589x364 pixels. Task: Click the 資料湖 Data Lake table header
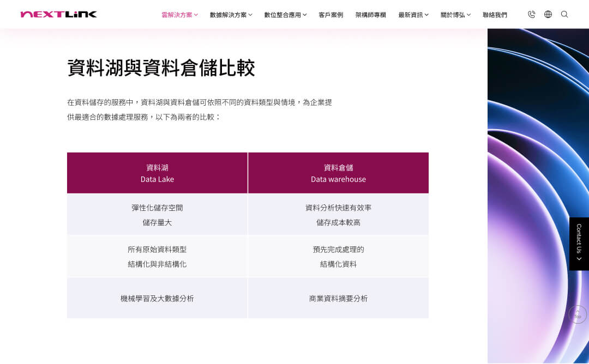157,173
